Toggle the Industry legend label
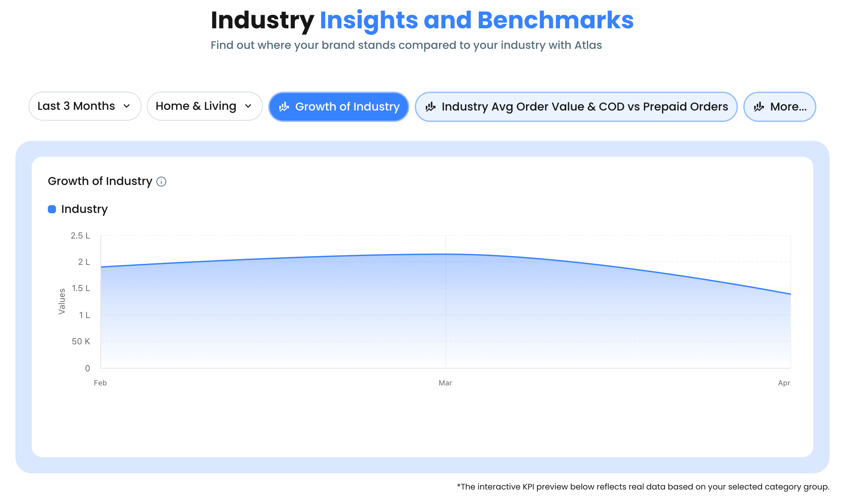Screen dimensions: 843x504 (x=84, y=209)
